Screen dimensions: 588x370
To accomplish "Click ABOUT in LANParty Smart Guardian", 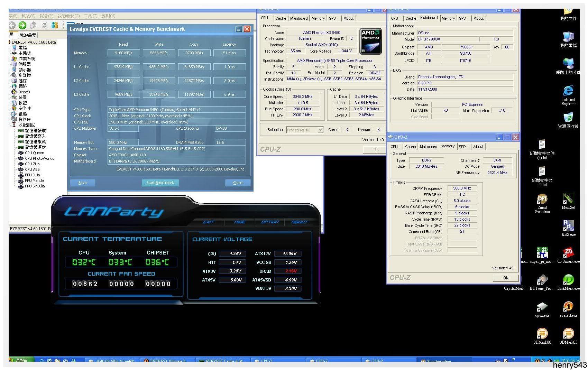I will click(x=300, y=222).
